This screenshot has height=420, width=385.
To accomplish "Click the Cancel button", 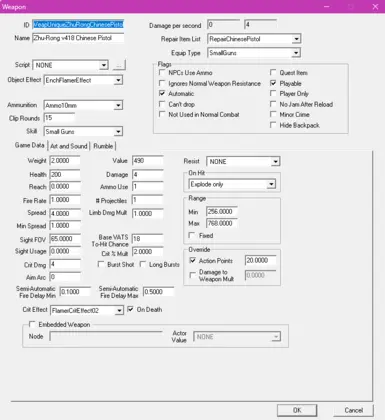I will pyautogui.click(x=353, y=410).
